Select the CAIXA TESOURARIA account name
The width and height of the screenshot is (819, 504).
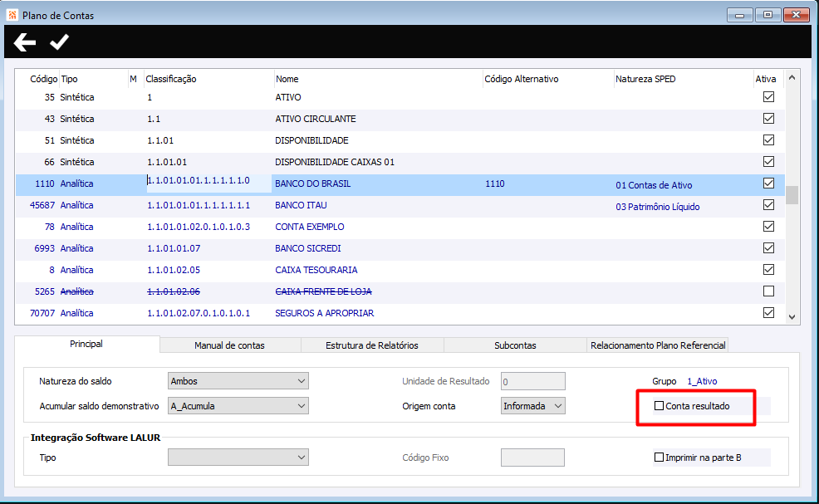pyautogui.click(x=316, y=270)
